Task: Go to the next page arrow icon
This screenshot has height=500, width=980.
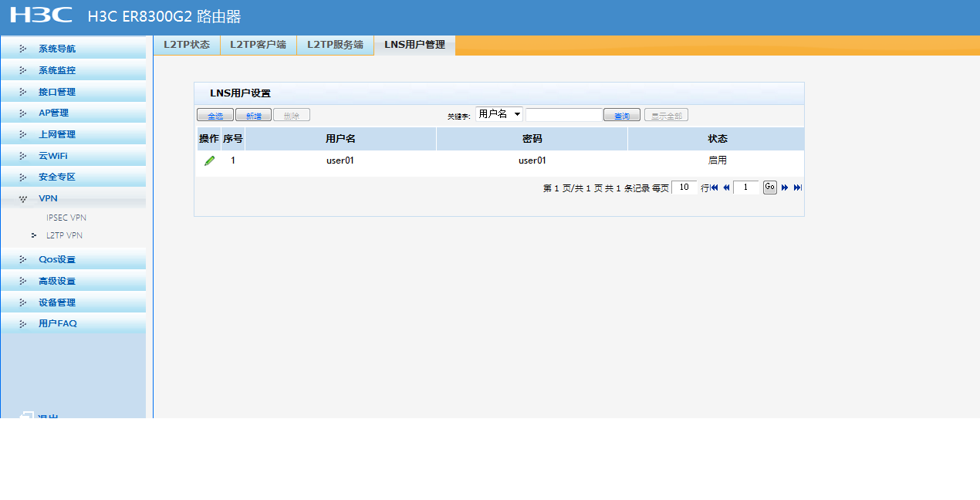Action: click(x=785, y=187)
